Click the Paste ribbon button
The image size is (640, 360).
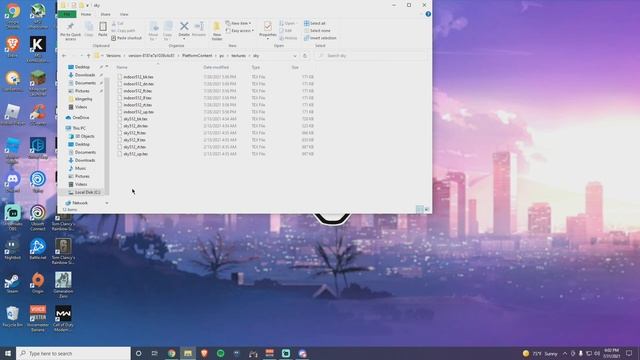pyautogui.click(x=102, y=30)
